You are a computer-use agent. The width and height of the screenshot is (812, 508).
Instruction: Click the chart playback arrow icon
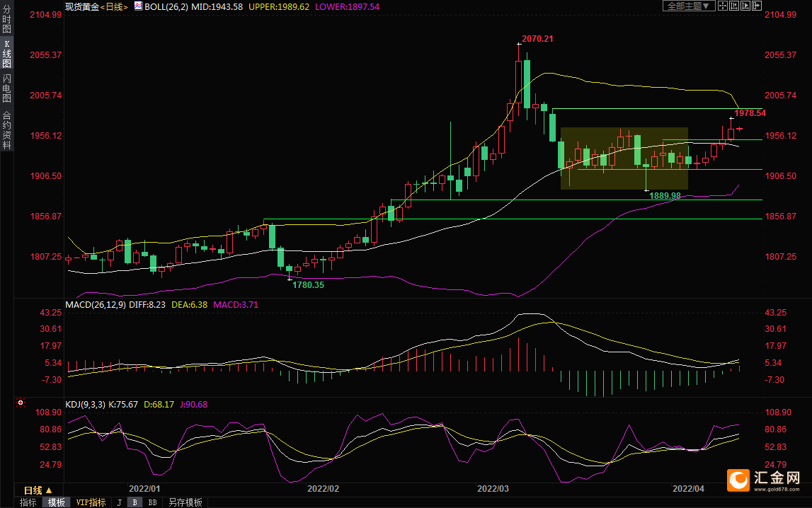coord(745,6)
